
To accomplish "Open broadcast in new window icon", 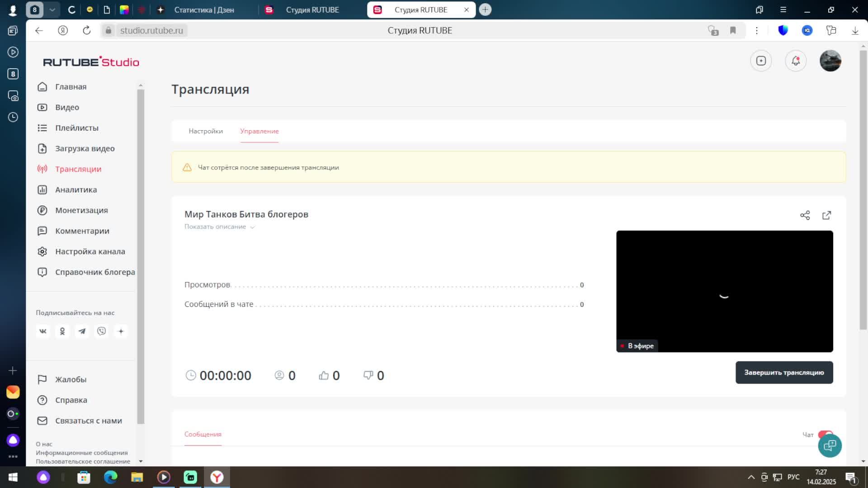I will point(827,216).
